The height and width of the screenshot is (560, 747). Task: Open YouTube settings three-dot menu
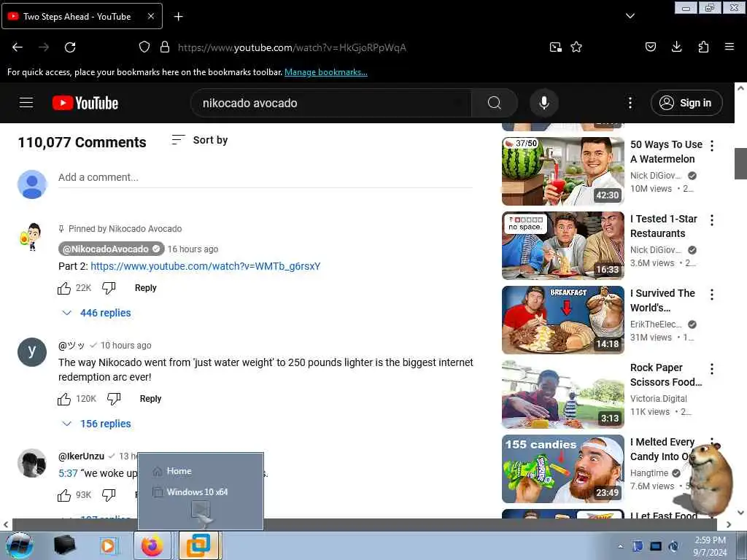tap(630, 103)
